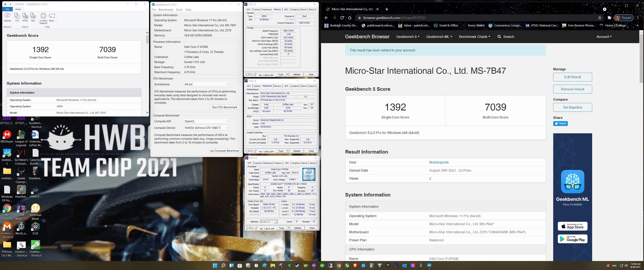Viewport: 644px width, 270px height.
Task: Reload the Geekbench browser page
Action: 342,18
